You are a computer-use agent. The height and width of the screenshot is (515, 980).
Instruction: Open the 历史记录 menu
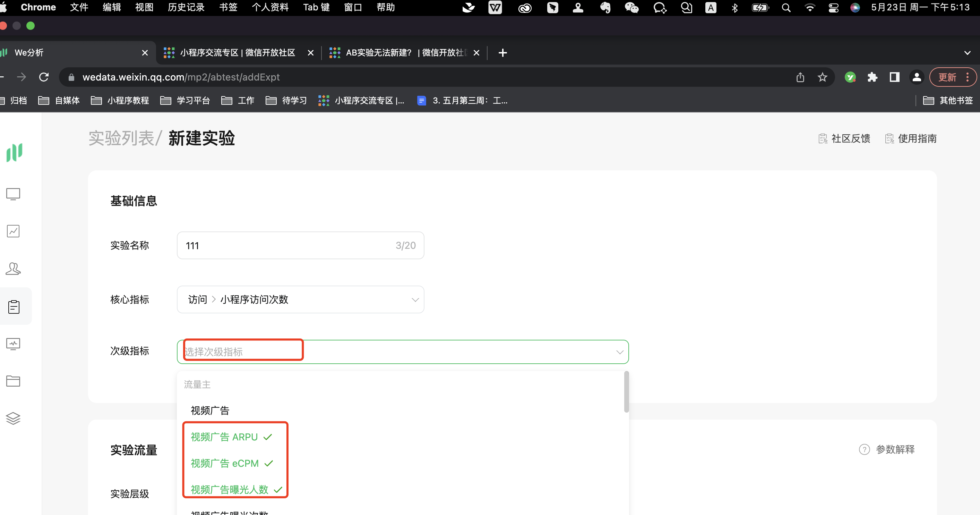(186, 7)
